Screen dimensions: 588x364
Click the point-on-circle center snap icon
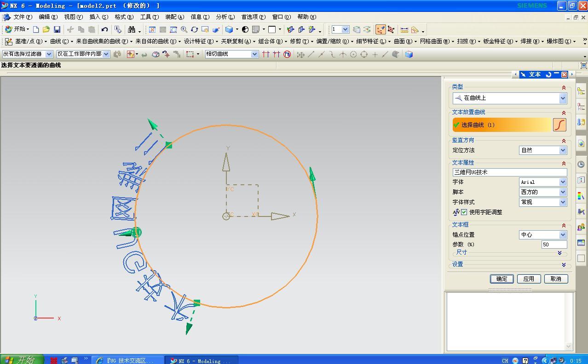(x=353, y=54)
